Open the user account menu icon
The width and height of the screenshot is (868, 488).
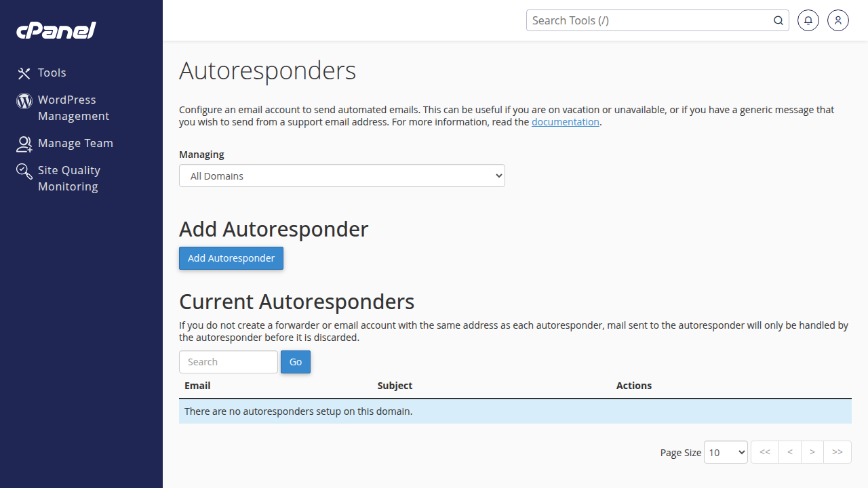[x=838, y=20]
